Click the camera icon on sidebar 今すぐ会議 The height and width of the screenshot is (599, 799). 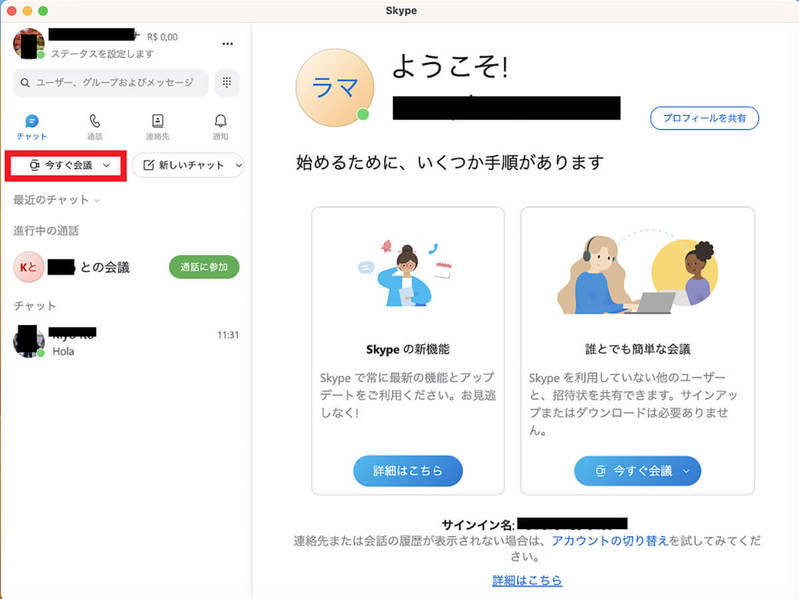tap(34, 165)
